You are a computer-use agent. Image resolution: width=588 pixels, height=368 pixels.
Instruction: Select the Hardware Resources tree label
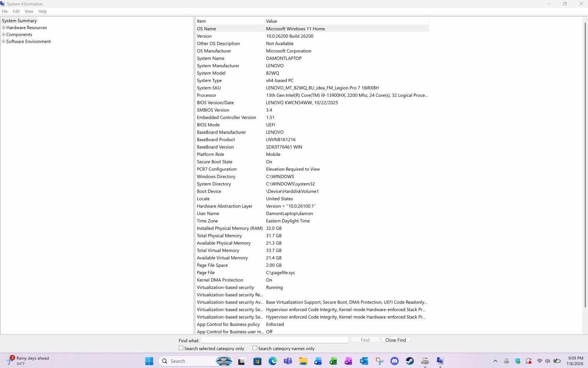pyautogui.click(x=26, y=28)
